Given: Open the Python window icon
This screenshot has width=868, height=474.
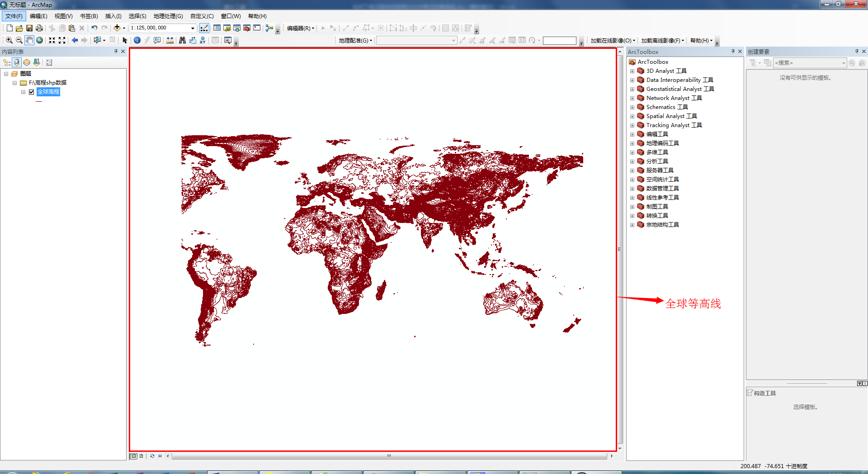Looking at the screenshot, I should click(x=257, y=28).
